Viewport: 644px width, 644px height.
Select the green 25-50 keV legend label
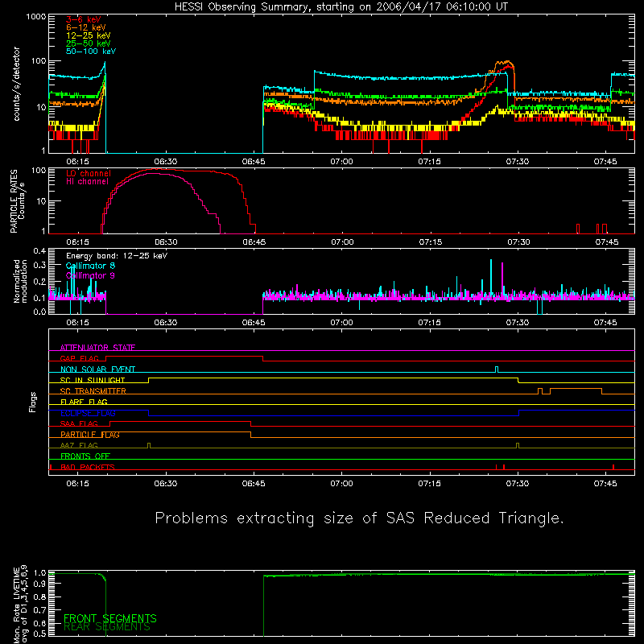(x=89, y=43)
